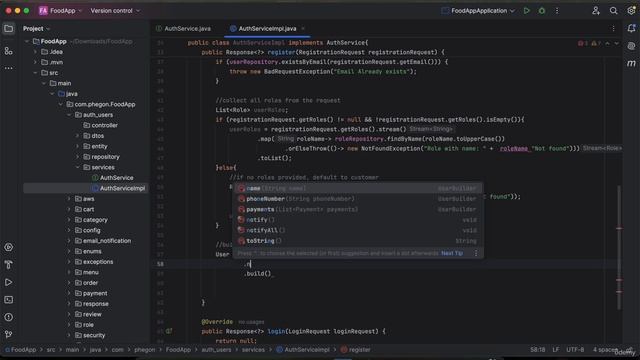Open the Terminal tool window
This screenshot has width=640, height=360.
[x=9, y=300]
